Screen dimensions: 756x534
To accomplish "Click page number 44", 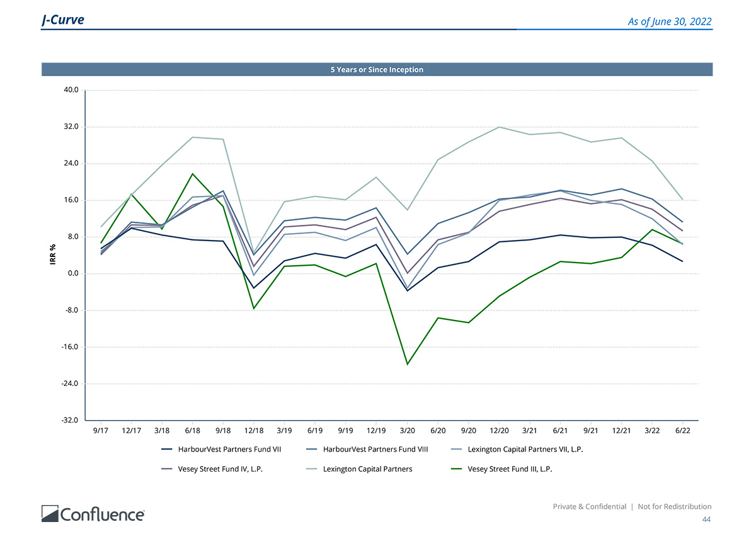I will pos(706,520).
